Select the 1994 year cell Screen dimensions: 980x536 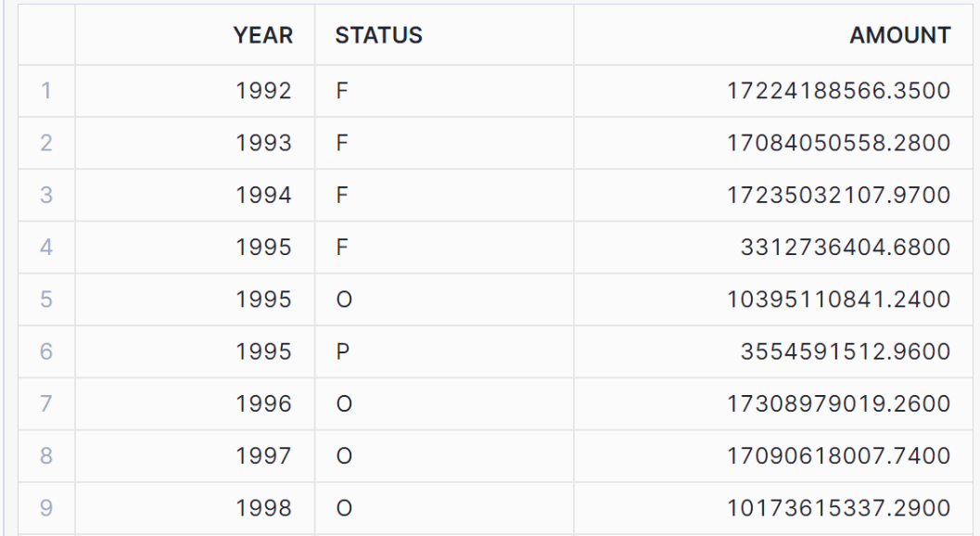coord(263,196)
